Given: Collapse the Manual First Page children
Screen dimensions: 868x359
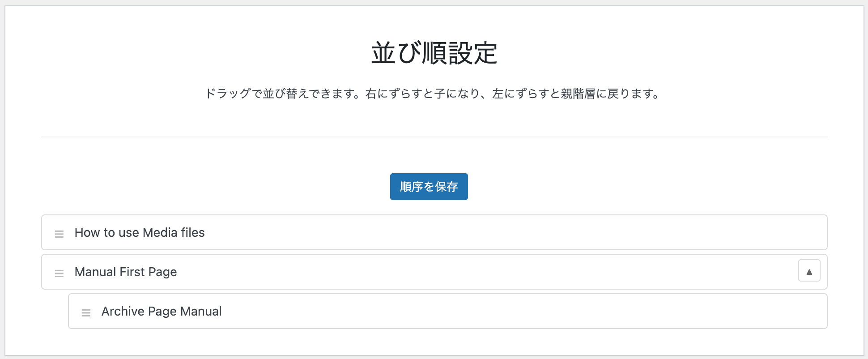Looking at the screenshot, I should [809, 271].
